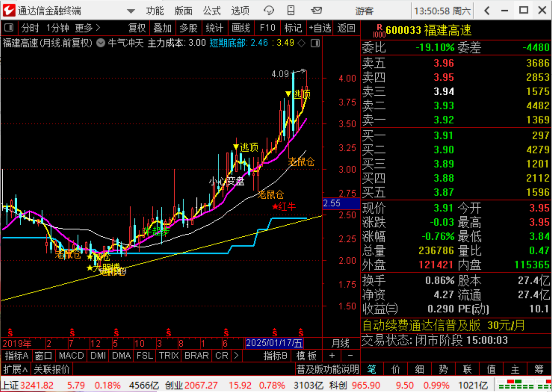Toggle the panel icon at chart header right
The image size is (552, 392).
pyautogui.click(x=315, y=43)
